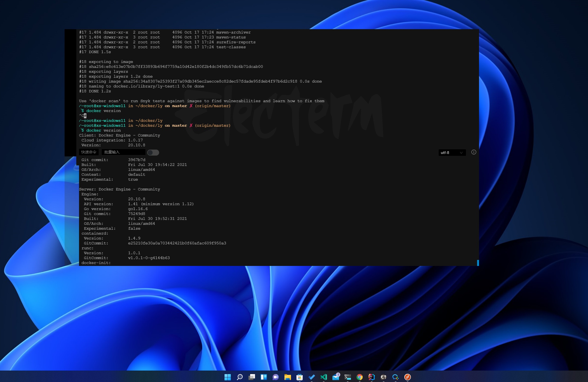Open Microsoft Store from the taskbar

(x=300, y=377)
